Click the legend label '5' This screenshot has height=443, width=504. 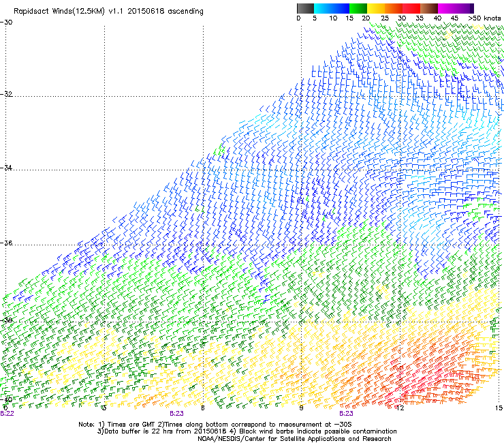tap(315, 18)
